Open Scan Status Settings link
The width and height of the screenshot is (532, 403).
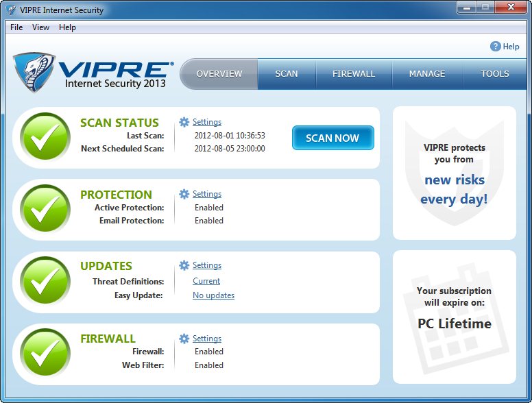click(207, 122)
